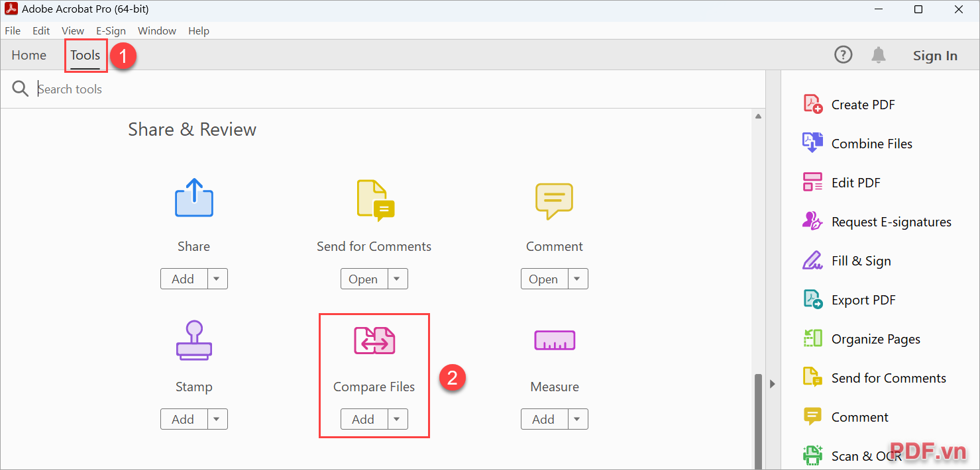Click Add button under Share
Screen dimensions: 980x470
tap(184, 279)
